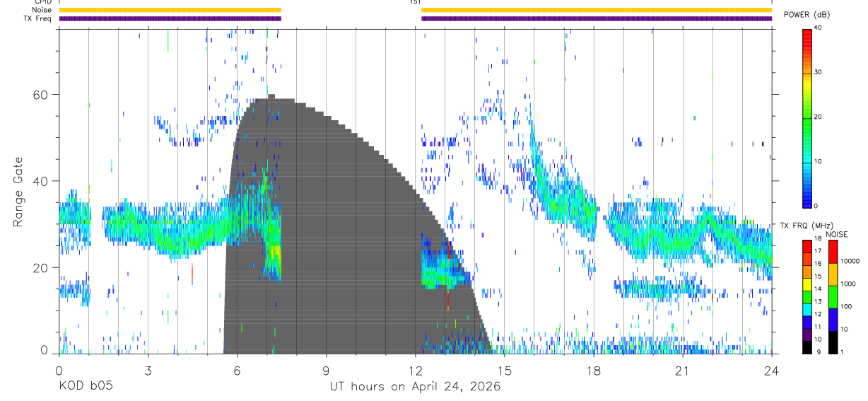This screenshot has height=401, width=868.
Task: Click the second purple TX Freq bar after 12 UT
Action: tap(597, 18)
